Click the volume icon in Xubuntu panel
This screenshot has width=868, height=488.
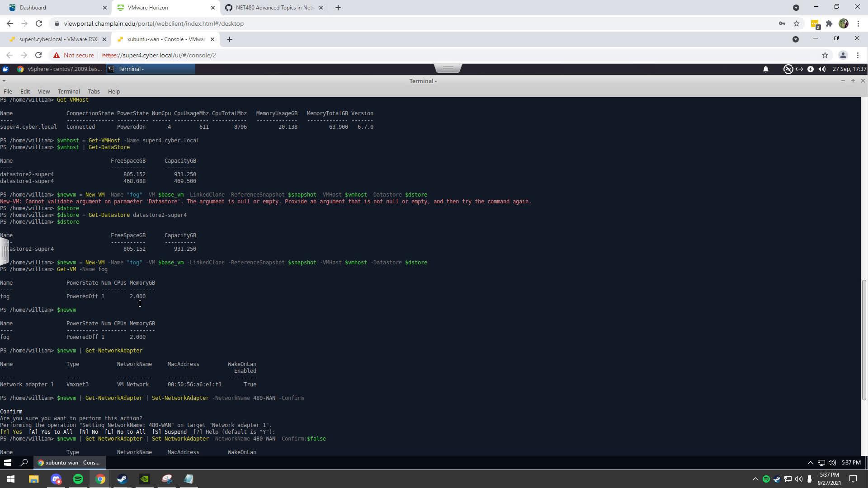[x=822, y=69]
